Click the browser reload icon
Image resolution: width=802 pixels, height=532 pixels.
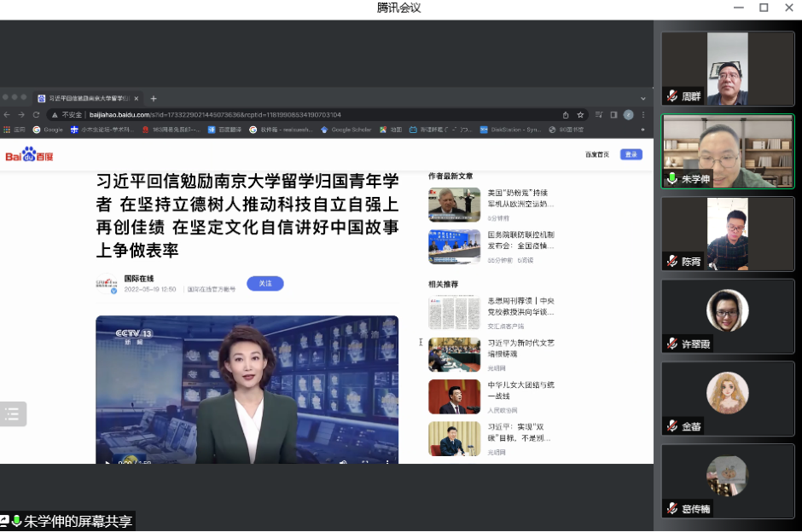(x=36, y=114)
